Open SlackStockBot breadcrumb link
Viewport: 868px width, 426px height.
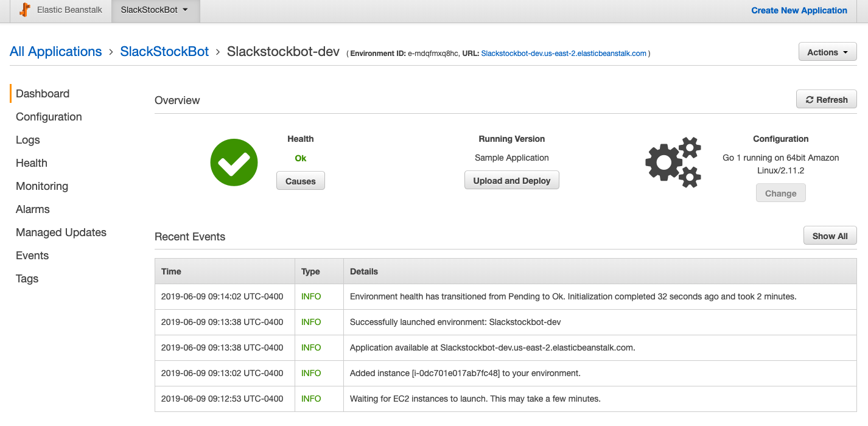(x=164, y=52)
